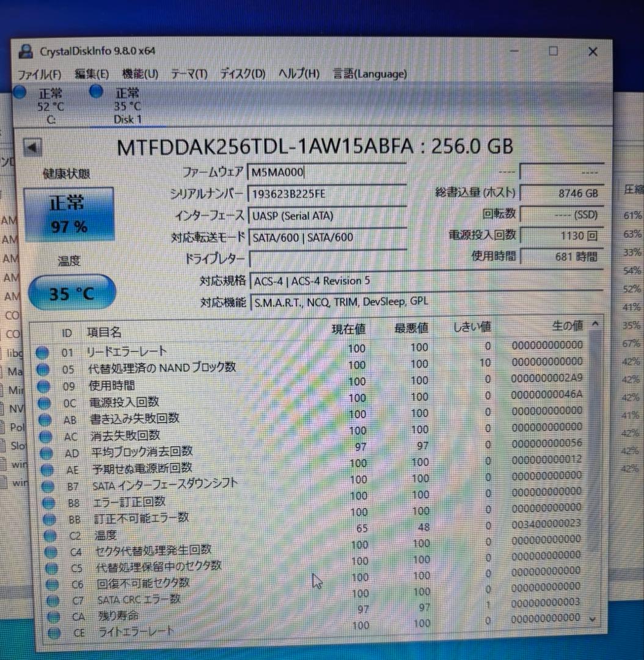Image resolution: width=644 pixels, height=660 pixels.
Task: Click rotation rate value (SSD)
Action: [562, 215]
